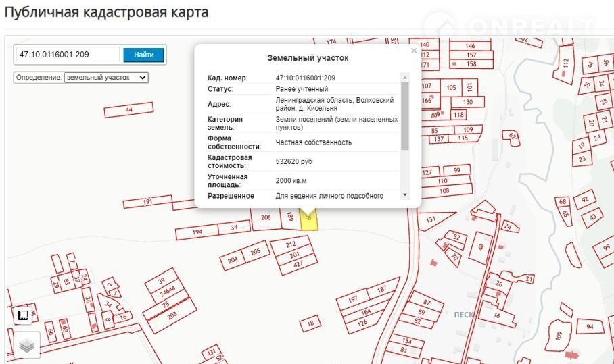Select the yellow highlighted parcel on the map
Viewport: 614px width, 364px height.
309,220
